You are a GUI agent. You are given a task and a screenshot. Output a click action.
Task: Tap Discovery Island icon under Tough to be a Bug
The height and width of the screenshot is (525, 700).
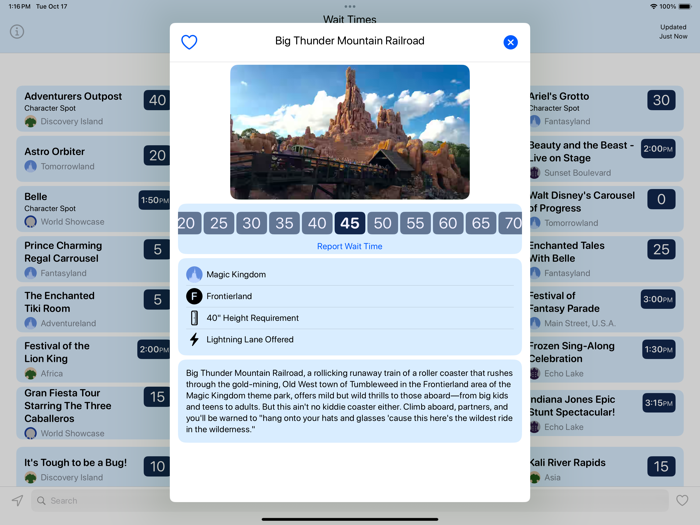[30, 478]
